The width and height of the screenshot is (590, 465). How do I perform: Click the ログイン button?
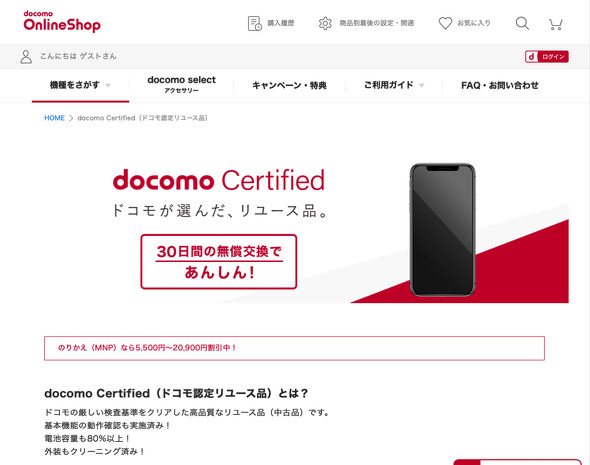547,57
